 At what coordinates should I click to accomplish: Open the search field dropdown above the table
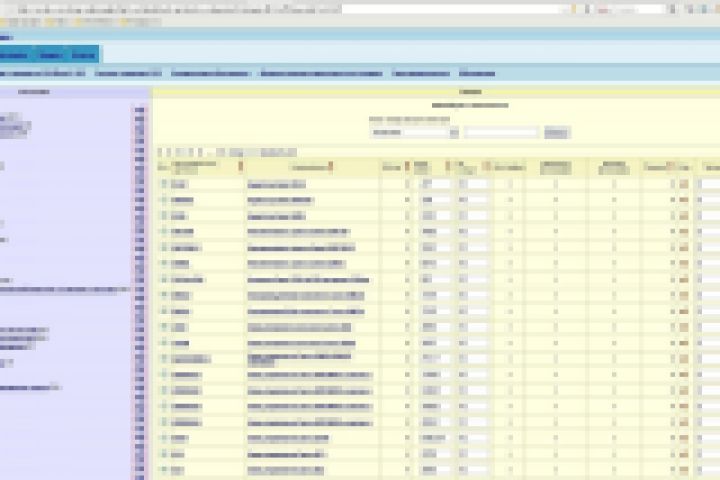point(414,133)
